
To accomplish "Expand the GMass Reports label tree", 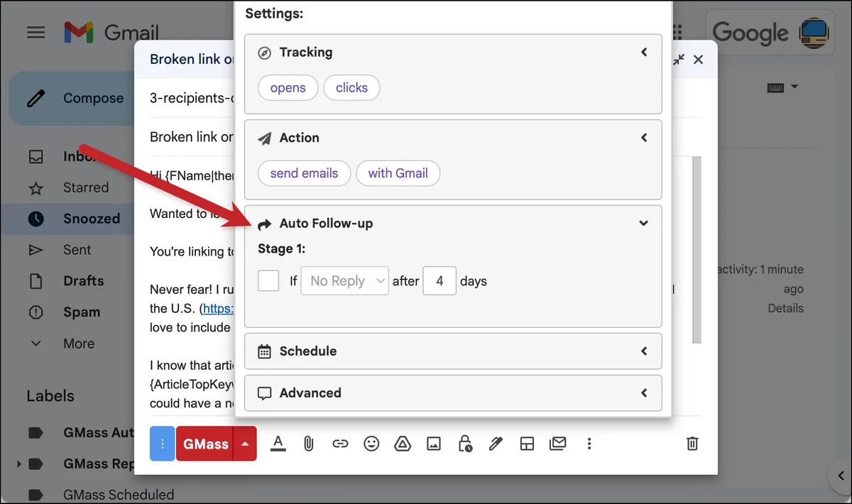I will (19, 464).
